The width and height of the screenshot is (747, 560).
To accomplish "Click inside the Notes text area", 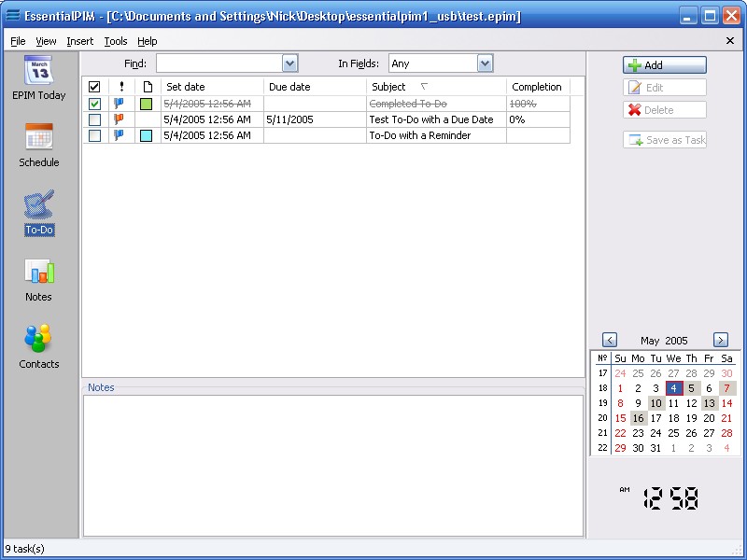I will (x=333, y=466).
